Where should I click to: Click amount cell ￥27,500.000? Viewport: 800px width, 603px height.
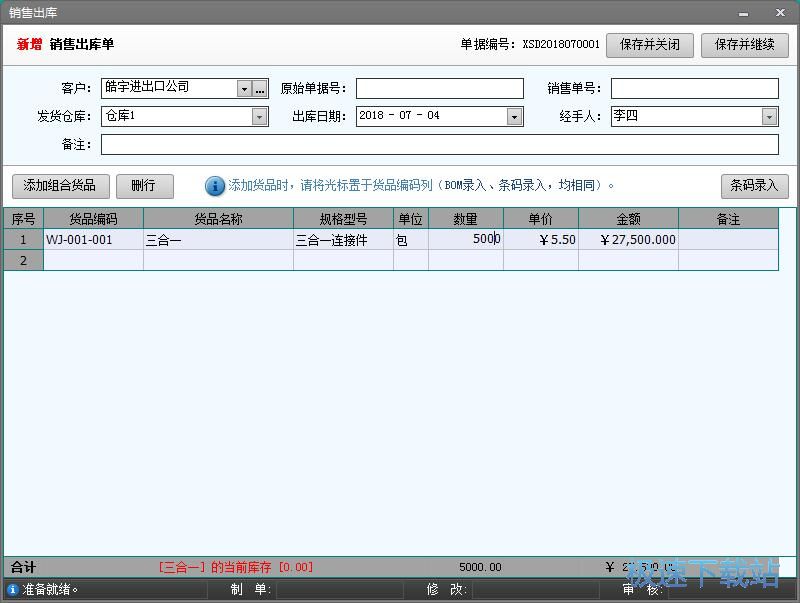tap(629, 239)
